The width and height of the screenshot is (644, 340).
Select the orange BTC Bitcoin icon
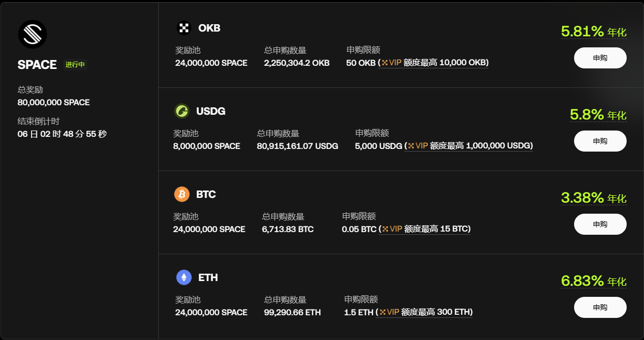[182, 194]
